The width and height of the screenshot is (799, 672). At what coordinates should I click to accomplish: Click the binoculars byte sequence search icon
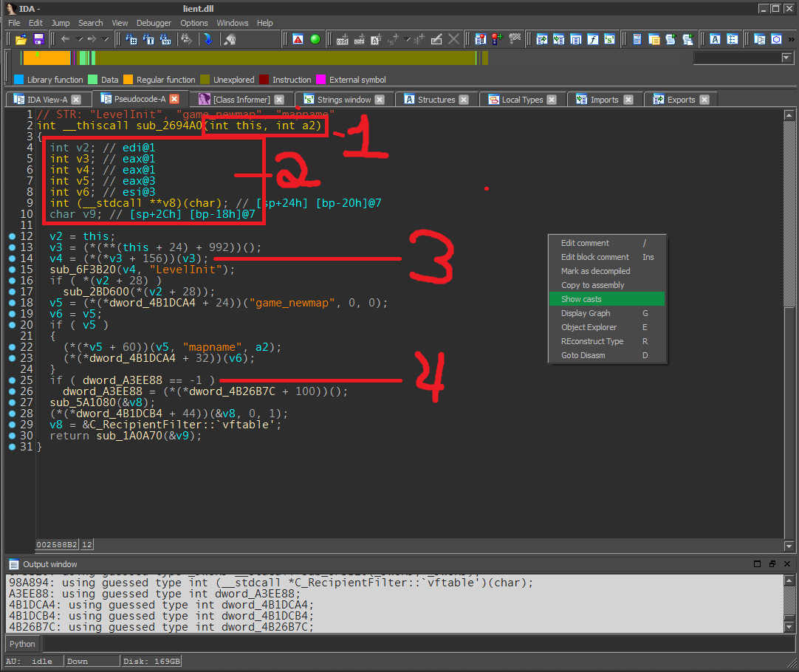(x=165, y=39)
